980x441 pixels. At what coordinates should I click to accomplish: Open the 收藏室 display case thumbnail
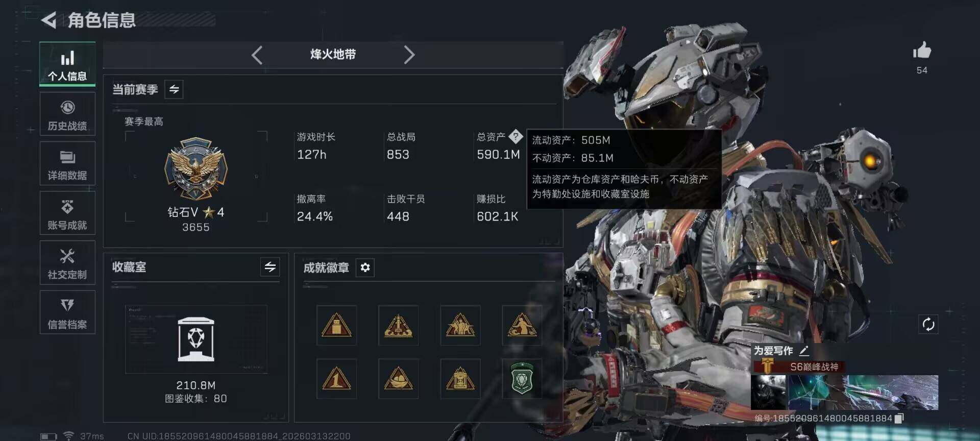click(x=196, y=339)
